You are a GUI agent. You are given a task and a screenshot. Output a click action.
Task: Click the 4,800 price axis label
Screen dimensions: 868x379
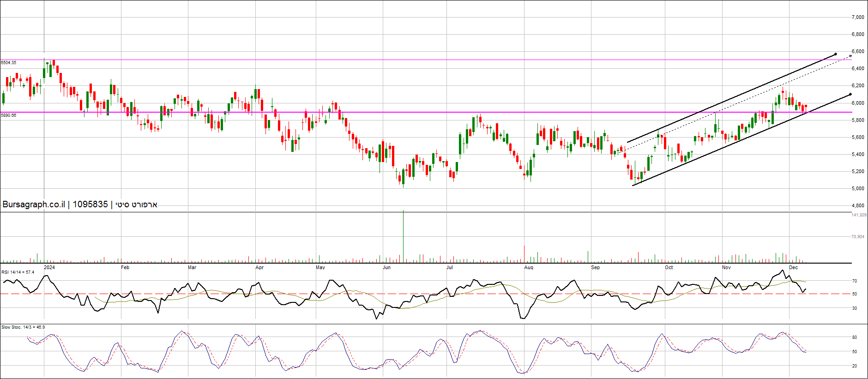(x=858, y=205)
